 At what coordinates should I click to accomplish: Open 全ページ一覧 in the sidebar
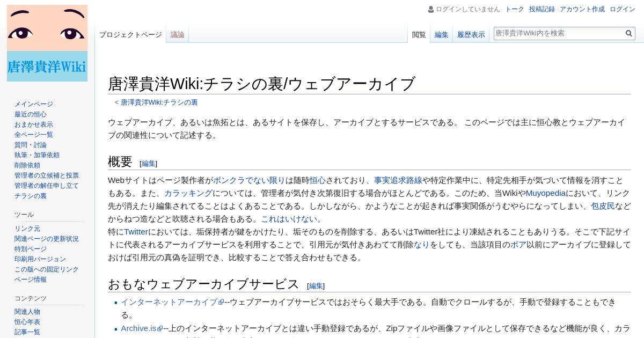point(34,135)
